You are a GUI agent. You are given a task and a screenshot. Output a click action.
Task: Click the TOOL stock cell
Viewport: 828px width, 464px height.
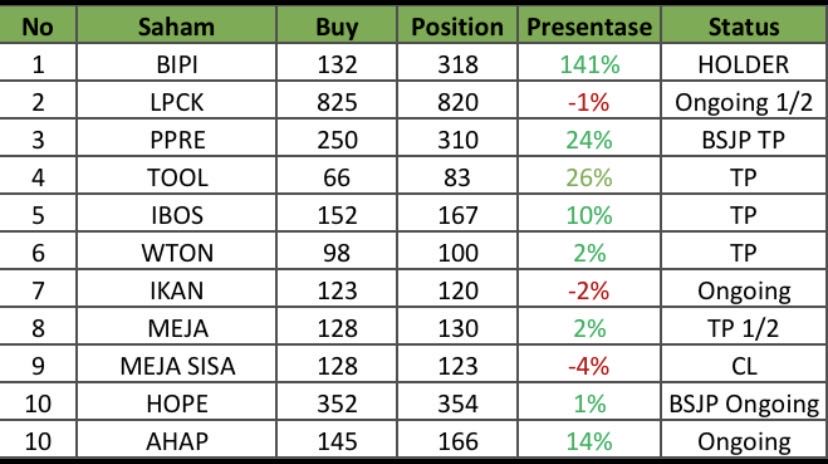point(176,178)
